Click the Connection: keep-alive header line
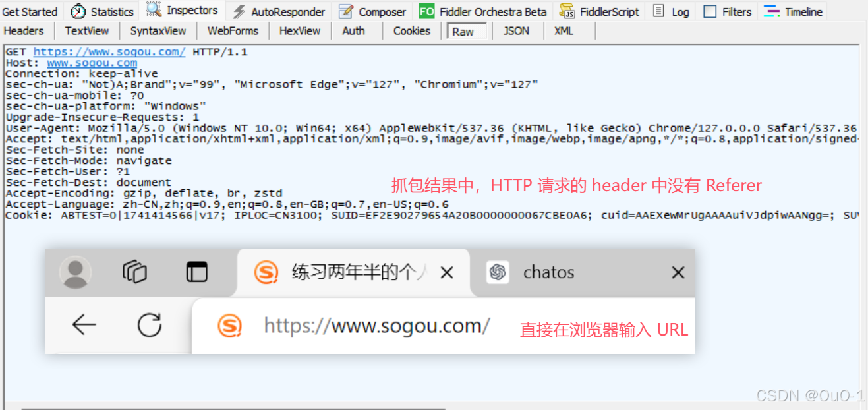 click(82, 73)
